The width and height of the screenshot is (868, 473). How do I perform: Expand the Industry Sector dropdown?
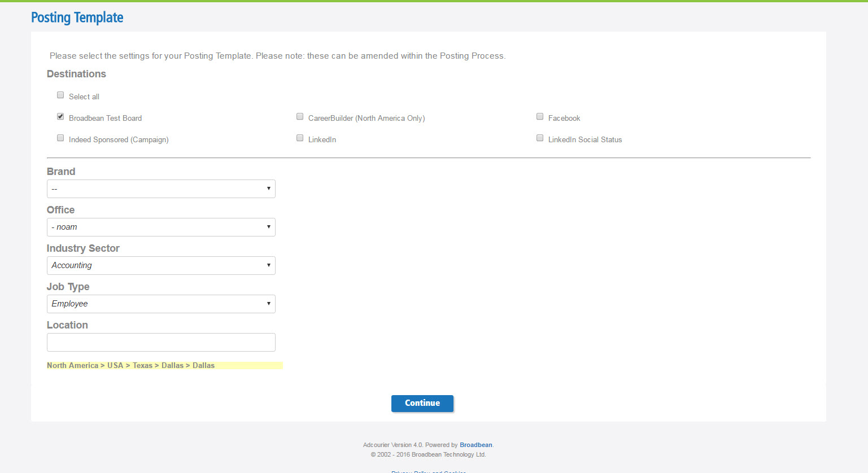coord(161,265)
